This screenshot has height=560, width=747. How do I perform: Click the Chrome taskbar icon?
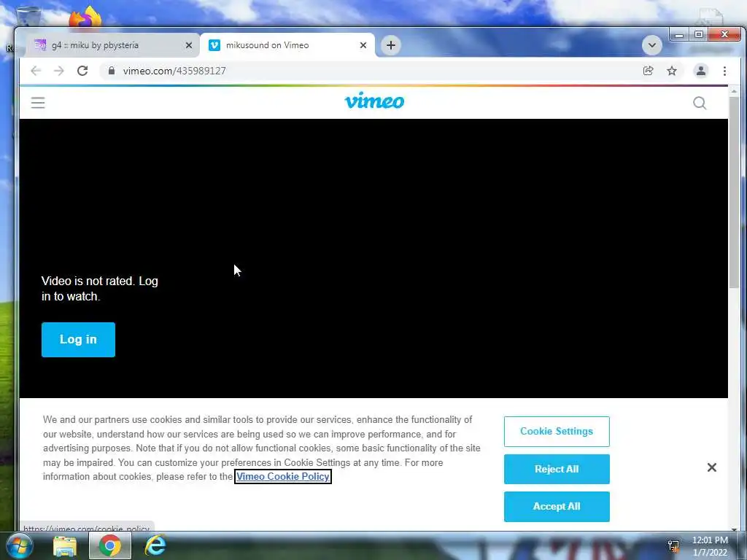pos(110,546)
